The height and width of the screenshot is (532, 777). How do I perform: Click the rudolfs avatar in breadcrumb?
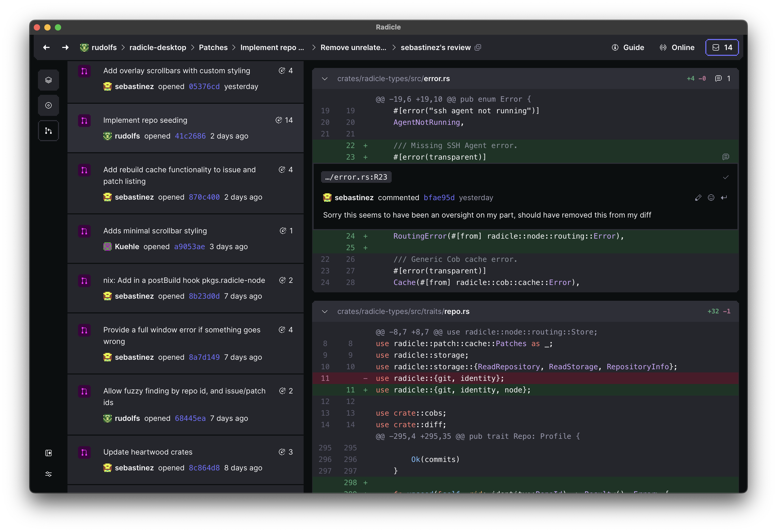click(x=84, y=47)
